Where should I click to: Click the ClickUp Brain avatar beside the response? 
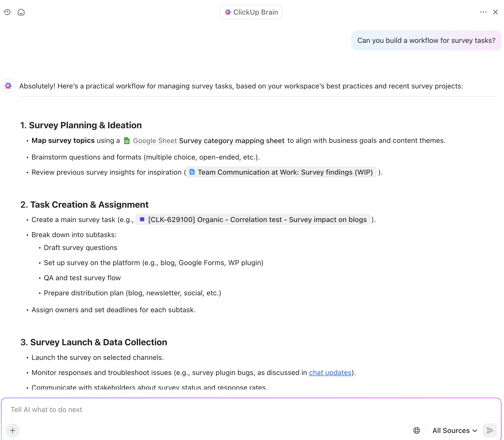pyautogui.click(x=8, y=86)
